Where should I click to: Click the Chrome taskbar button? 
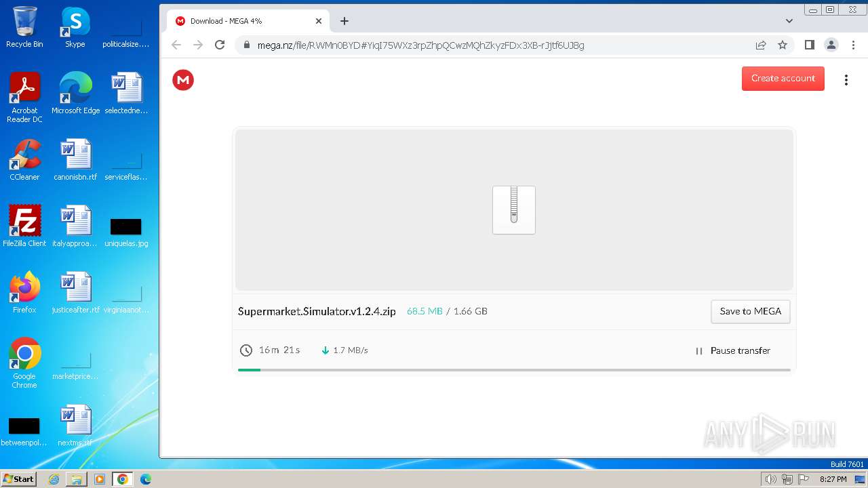(x=122, y=479)
